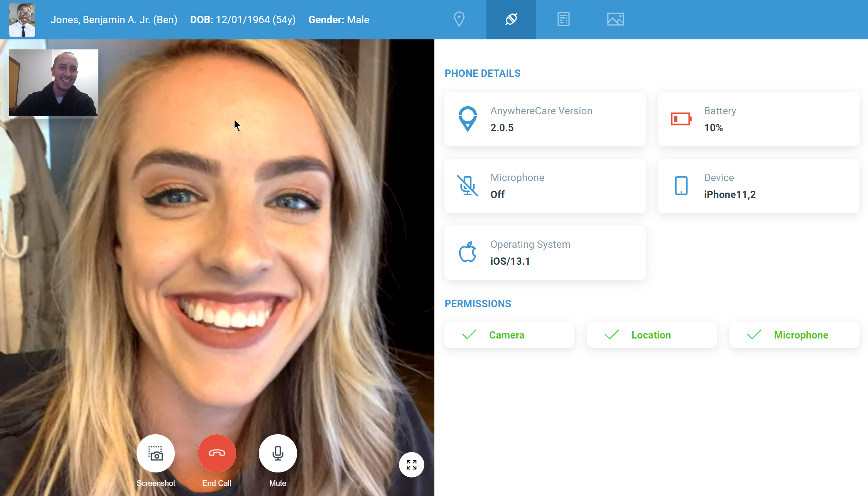Image resolution: width=868 pixels, height=496 pixels.
Task: Click the muted microphone status icon
Action: 467,186
